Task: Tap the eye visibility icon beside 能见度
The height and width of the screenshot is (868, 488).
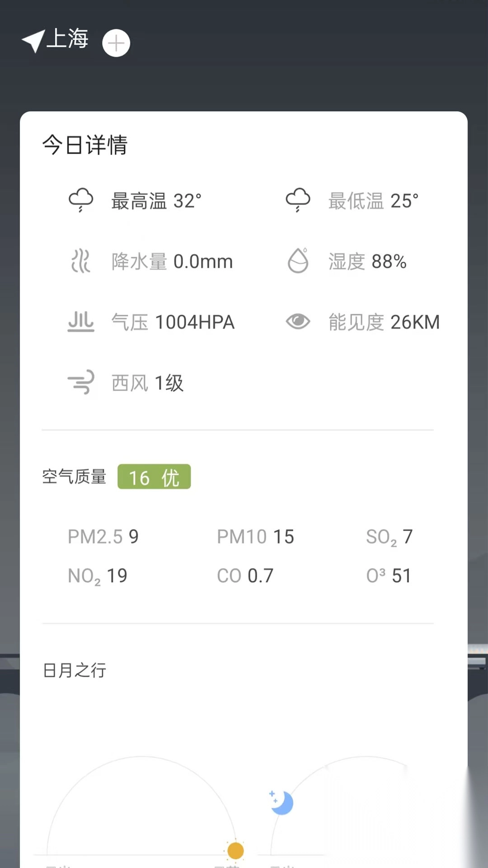Action: [x=298, y=322]
